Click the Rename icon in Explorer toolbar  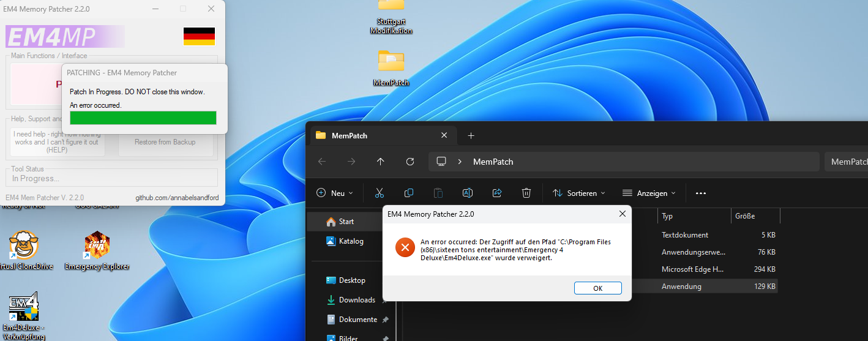click(x=467, y=193)
